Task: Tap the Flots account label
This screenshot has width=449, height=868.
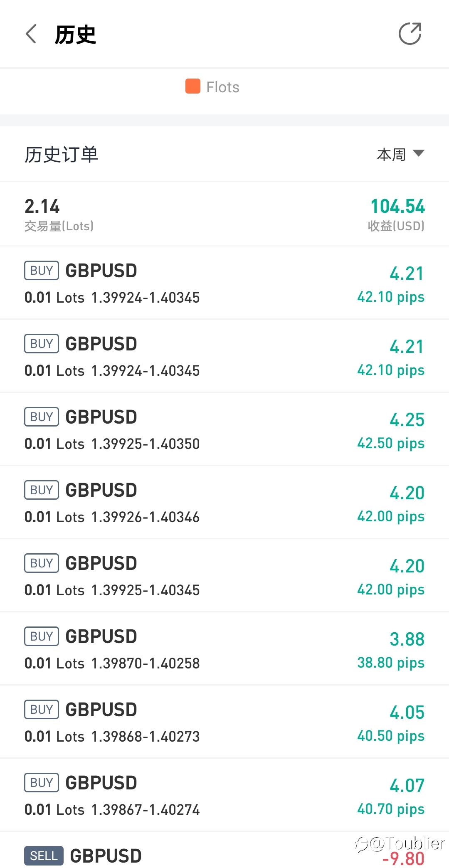Action: 223,87
